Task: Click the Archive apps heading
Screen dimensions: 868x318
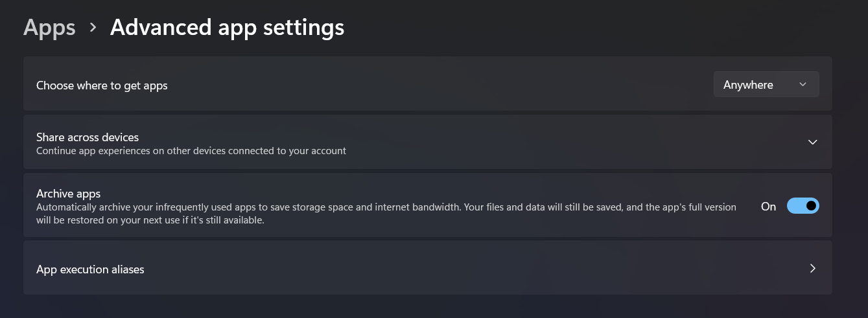Action: tap(68, 194)
